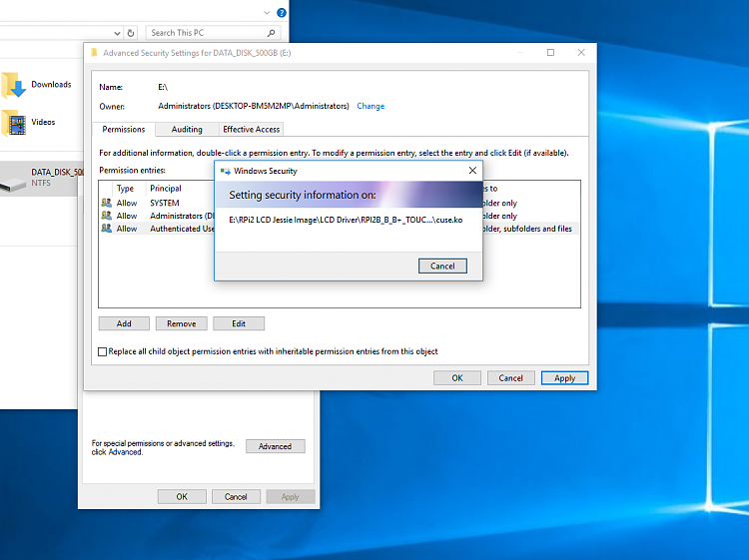
Task: Expand the Explorer ribbon chevron
Action: pos(267,13)
